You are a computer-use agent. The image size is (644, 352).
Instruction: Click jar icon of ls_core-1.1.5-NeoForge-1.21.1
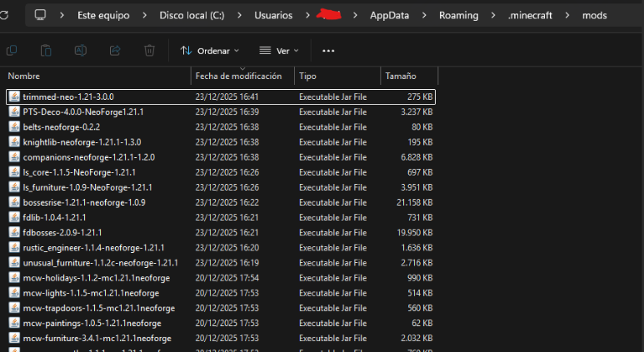(x=14, y=172)
